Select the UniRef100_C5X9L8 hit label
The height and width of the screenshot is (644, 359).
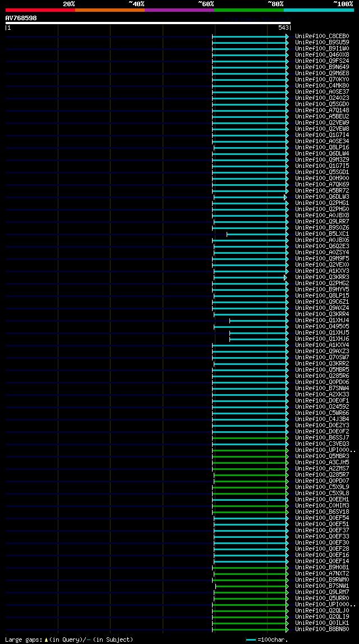pos(322,493)
